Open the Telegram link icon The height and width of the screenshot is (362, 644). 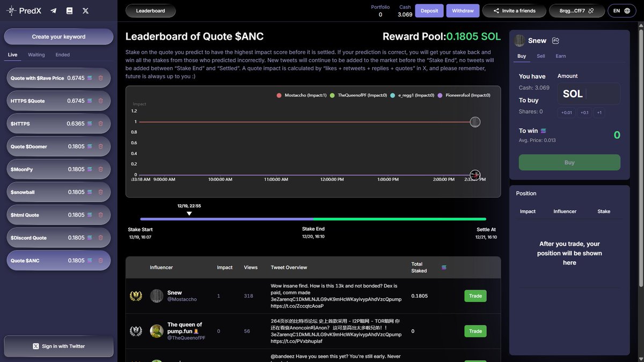point(53,11)
